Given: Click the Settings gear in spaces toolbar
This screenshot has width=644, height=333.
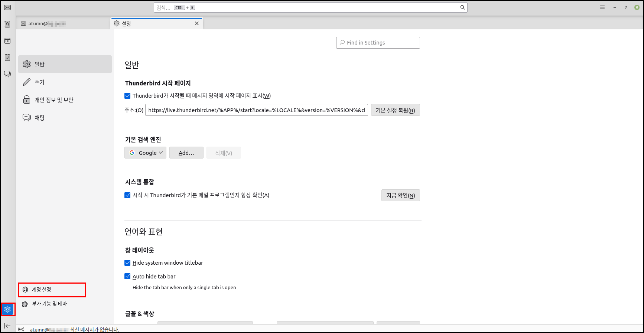Looking at the screenshot, I should pyautogui.click(x=7, y=309).
